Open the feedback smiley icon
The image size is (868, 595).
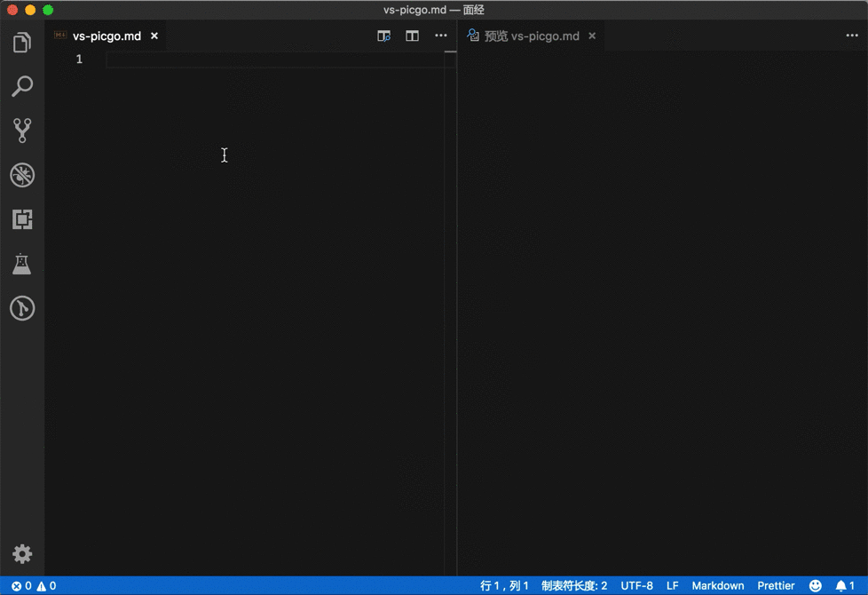(815, 585)
